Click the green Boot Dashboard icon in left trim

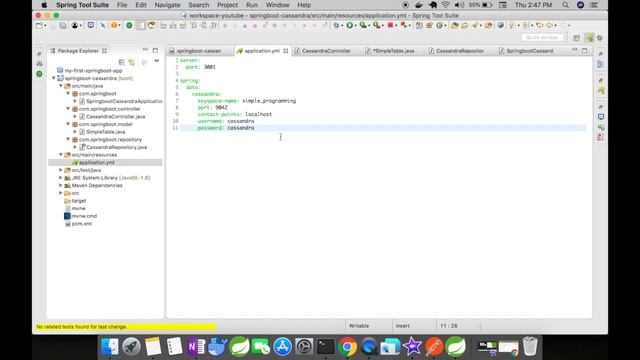click(39, 74)
